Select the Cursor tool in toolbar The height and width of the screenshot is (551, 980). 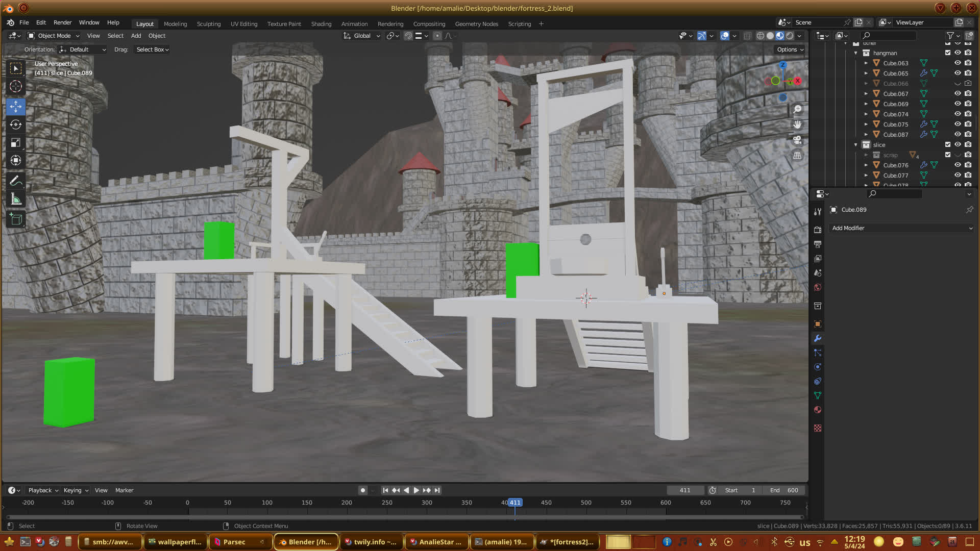coord(16,86)
